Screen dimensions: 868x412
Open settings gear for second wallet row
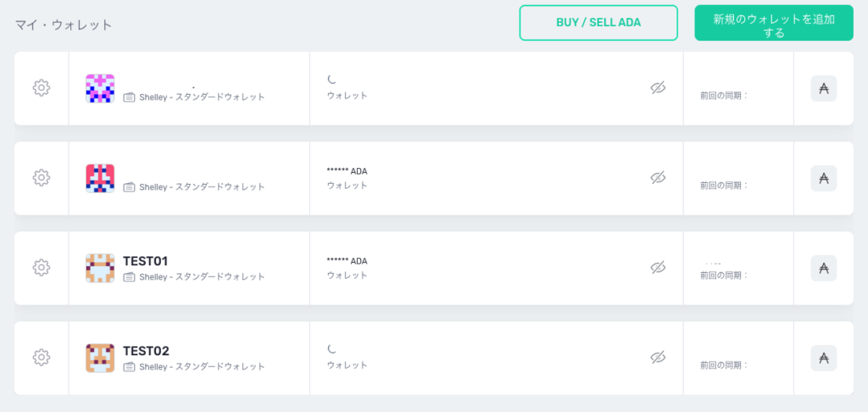[x=41, y=178]
